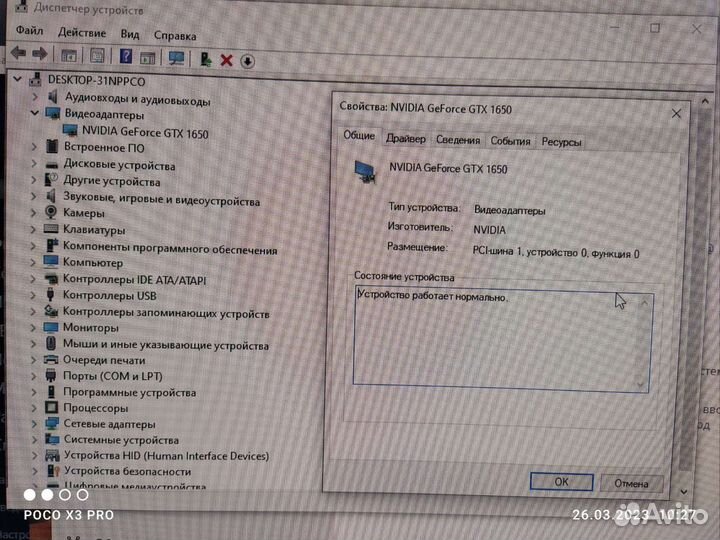This screenshot has width=720, height=540.
Task: Click the Disable device down-arrow icon
Action: (x=248, y=61)
